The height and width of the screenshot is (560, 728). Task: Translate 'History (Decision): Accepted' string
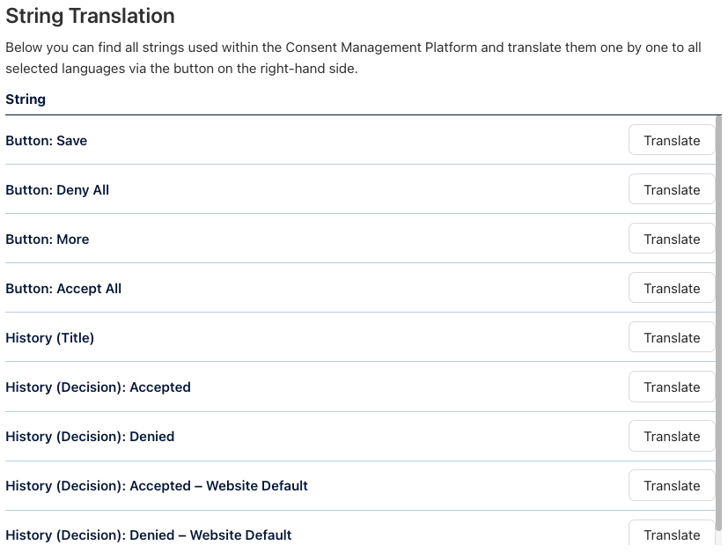[671, 387]
